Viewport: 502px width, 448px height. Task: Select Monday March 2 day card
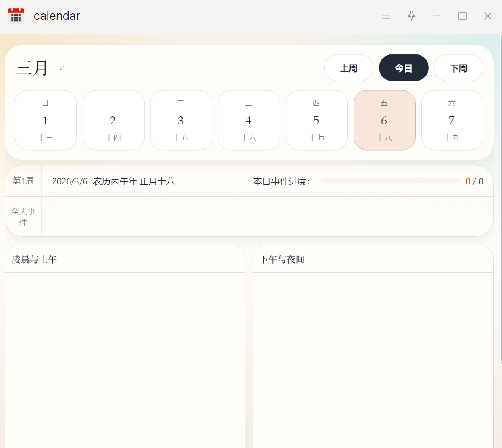tap(113, 120)
